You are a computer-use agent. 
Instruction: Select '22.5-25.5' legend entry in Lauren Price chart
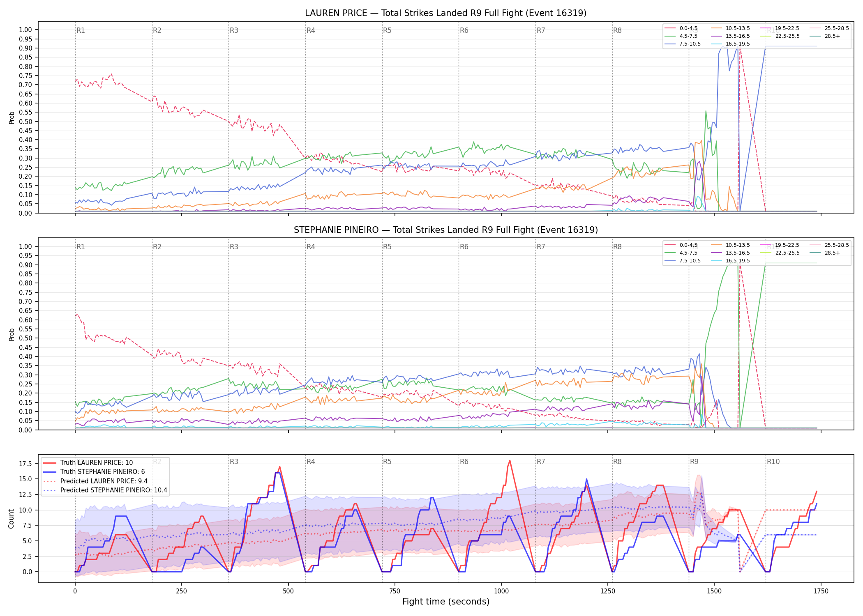pos(780,36)
